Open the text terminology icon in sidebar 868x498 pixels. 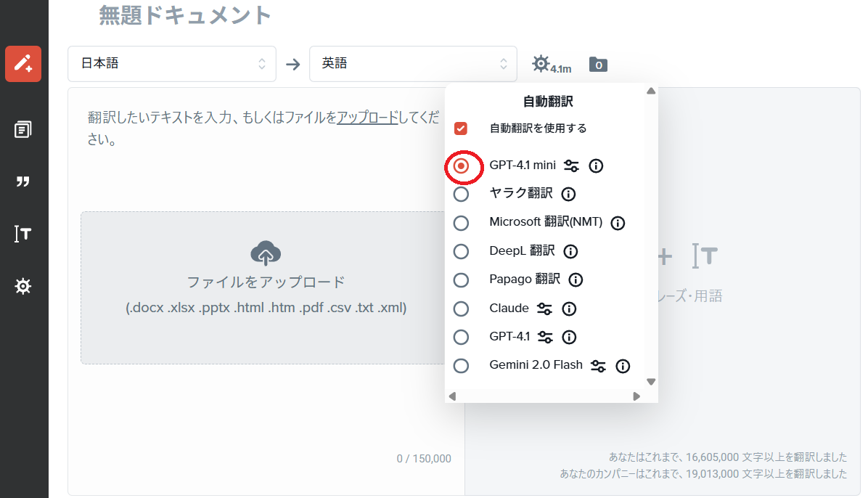click(22, 234)
